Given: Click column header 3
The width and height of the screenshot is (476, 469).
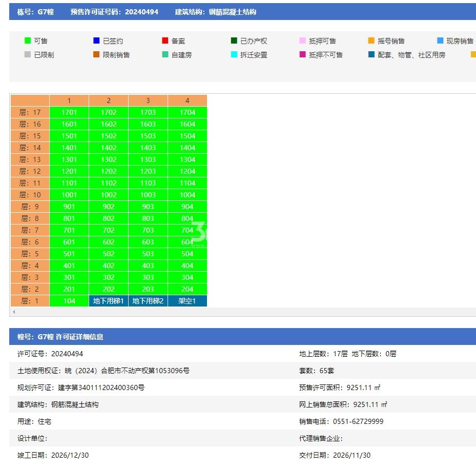Looking at the screenshot, I should (x=148, y=100).
